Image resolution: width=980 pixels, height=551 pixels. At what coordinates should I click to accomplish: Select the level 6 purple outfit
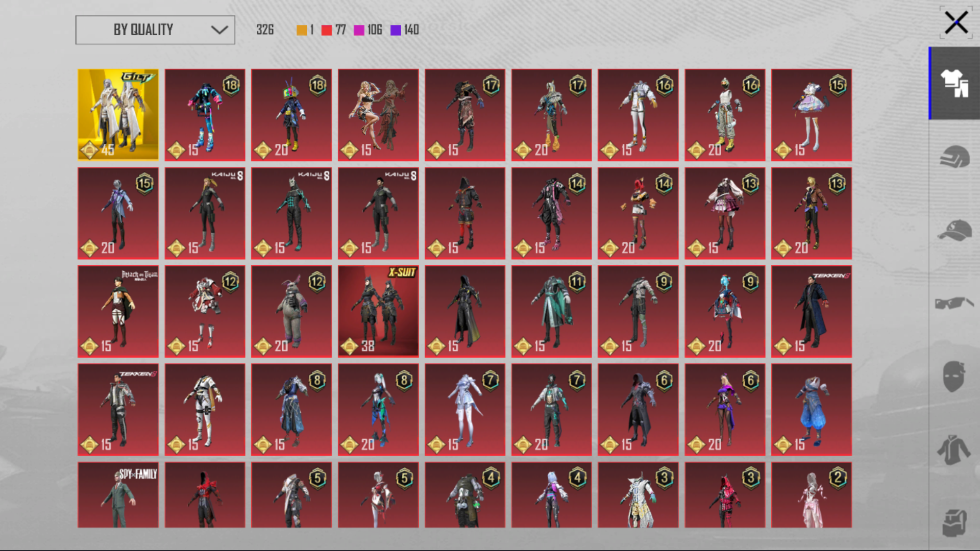(x=725, y=410)
